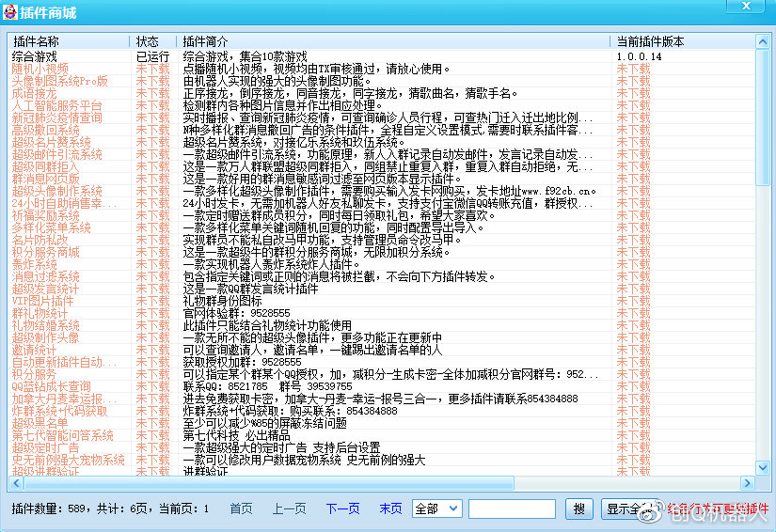
Task: Select the 超级黑名单 plugin
Action: pos(40,423)
